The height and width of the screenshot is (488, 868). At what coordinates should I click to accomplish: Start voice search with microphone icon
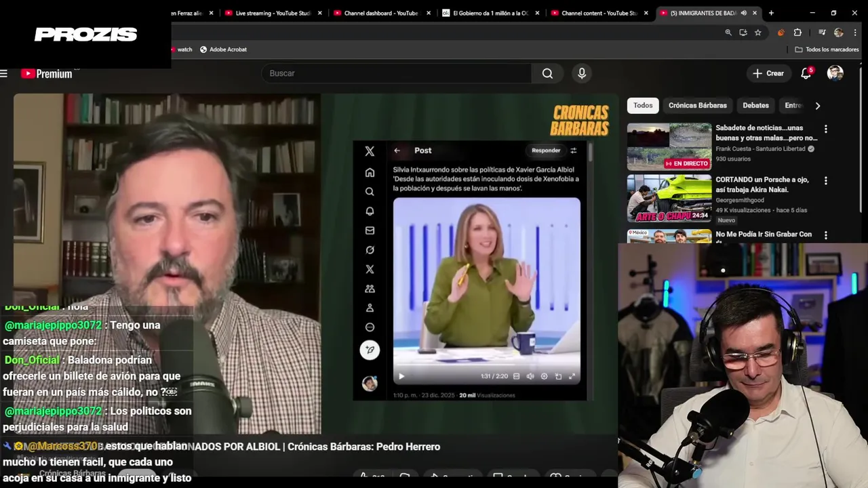tap(582, 73)
